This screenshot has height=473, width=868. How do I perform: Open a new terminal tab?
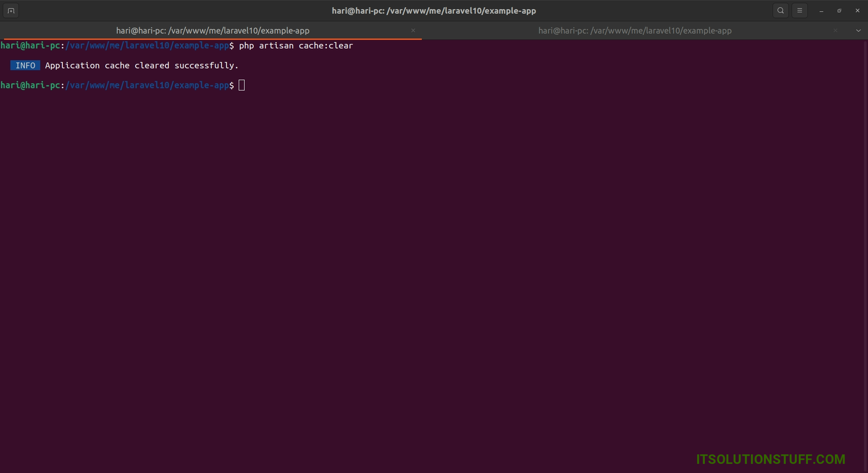point(11,10)
